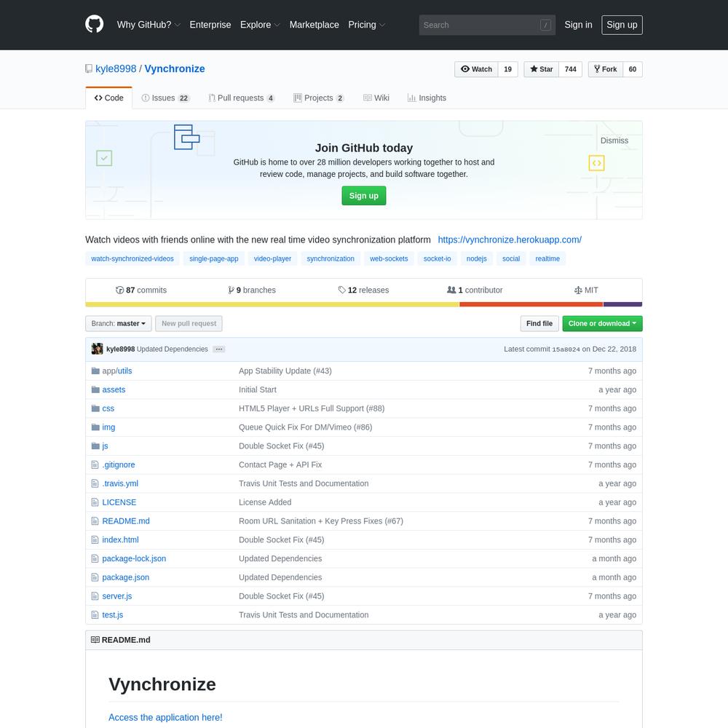This screenshot has width=728, height=728.
Task: Click the file icon next to .gitignore
Action: click(95, 464)
